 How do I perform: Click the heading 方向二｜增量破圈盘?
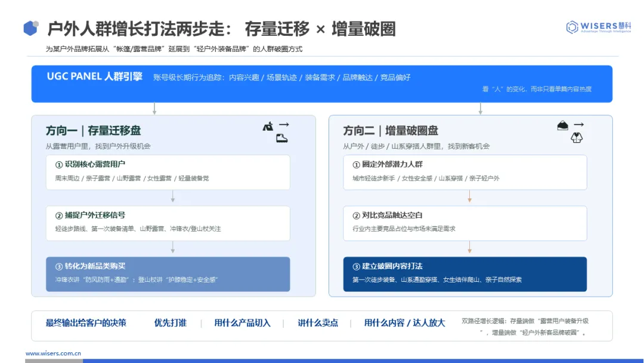(391, 131)
